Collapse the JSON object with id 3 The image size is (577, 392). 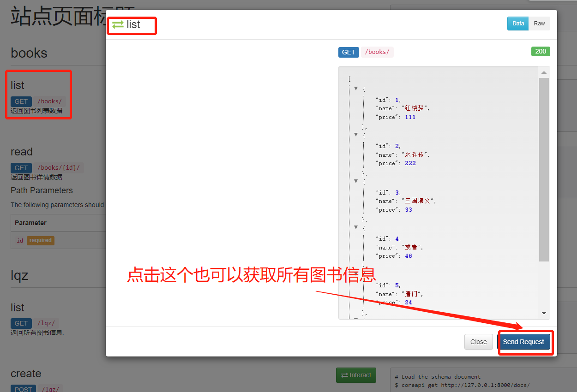click(x=356, y=181)
